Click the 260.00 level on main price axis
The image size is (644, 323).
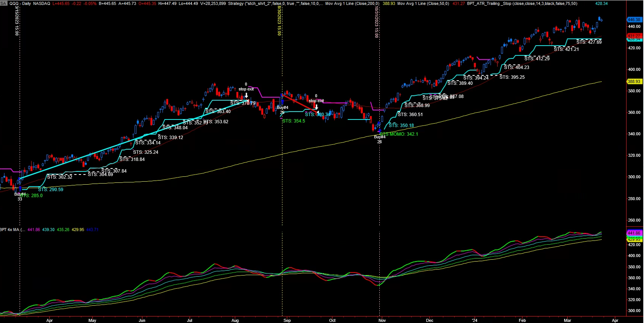634,220
